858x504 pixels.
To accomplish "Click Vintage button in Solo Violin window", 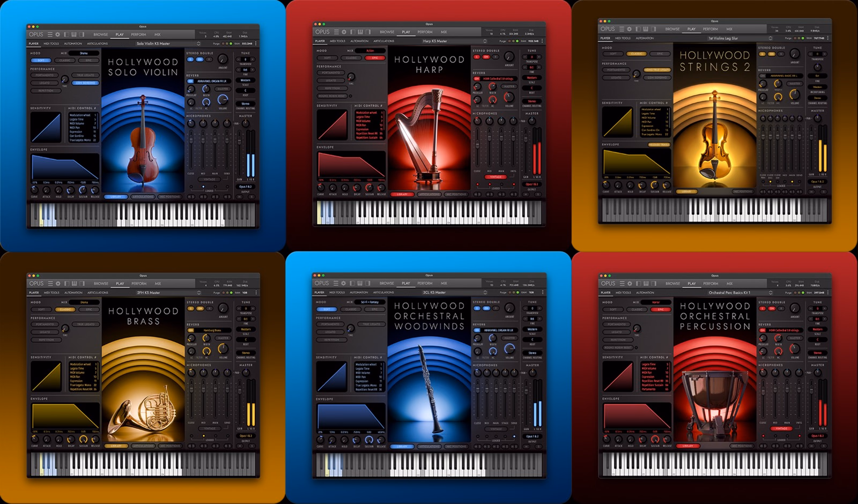I will coord(209,179).
